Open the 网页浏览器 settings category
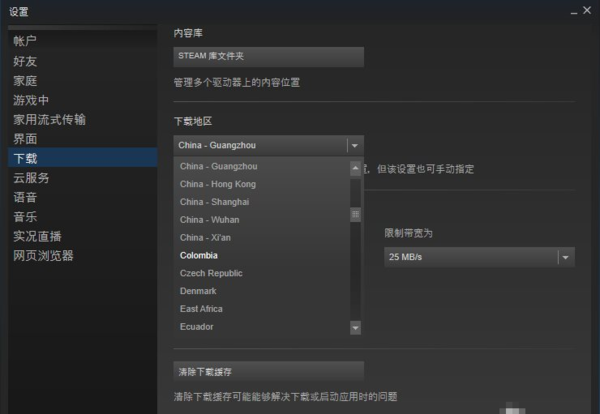 coord(82,256)
